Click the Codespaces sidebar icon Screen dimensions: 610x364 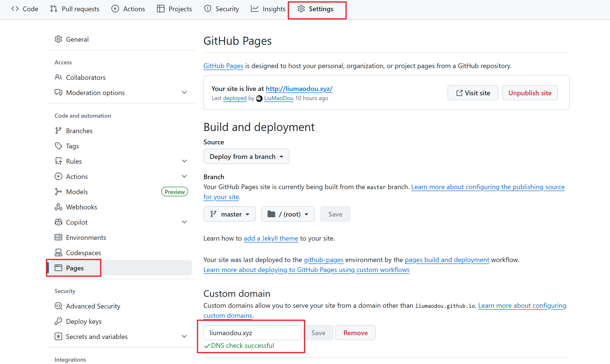(58, 253)
